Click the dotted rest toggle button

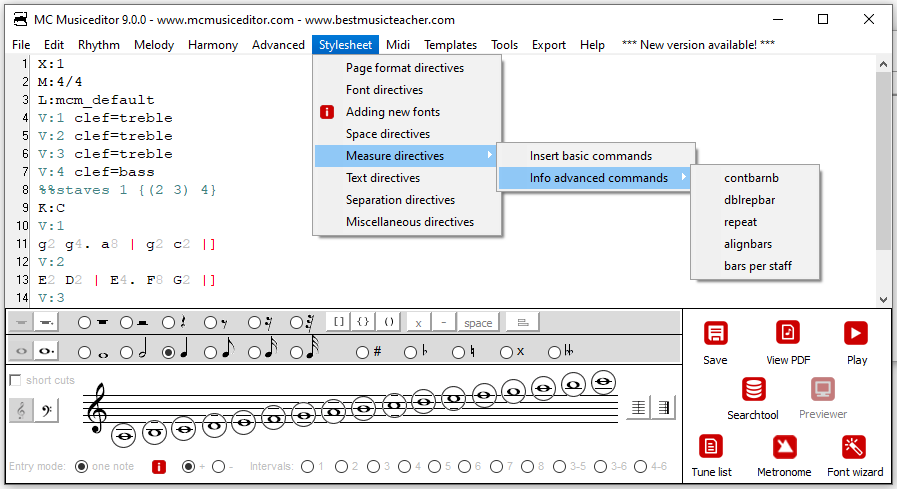[x=46, y=323]
